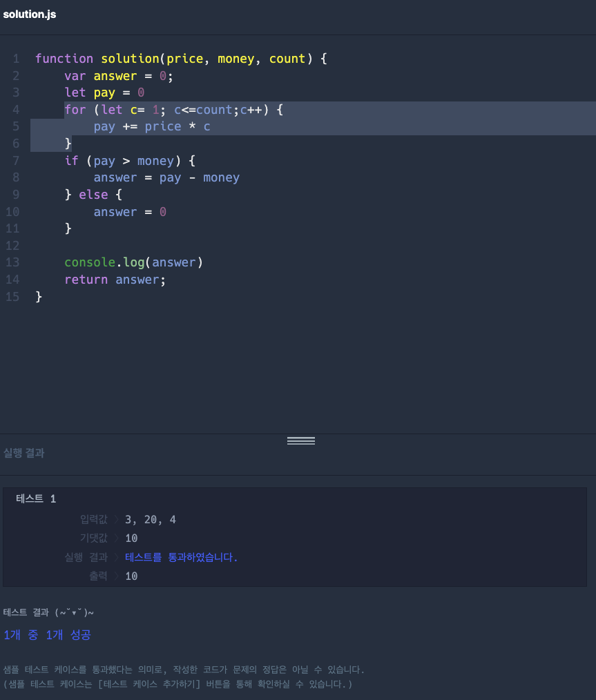The width and height of the screenshot is (596, 700).
Task: Click 'answer = pay - money' statement
Action: tap(166, 177)
